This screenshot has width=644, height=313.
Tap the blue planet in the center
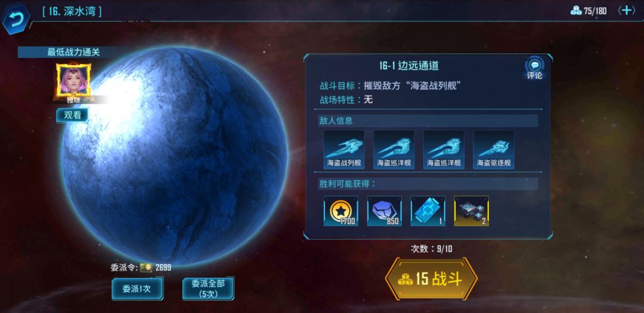[x=175, y=156]
